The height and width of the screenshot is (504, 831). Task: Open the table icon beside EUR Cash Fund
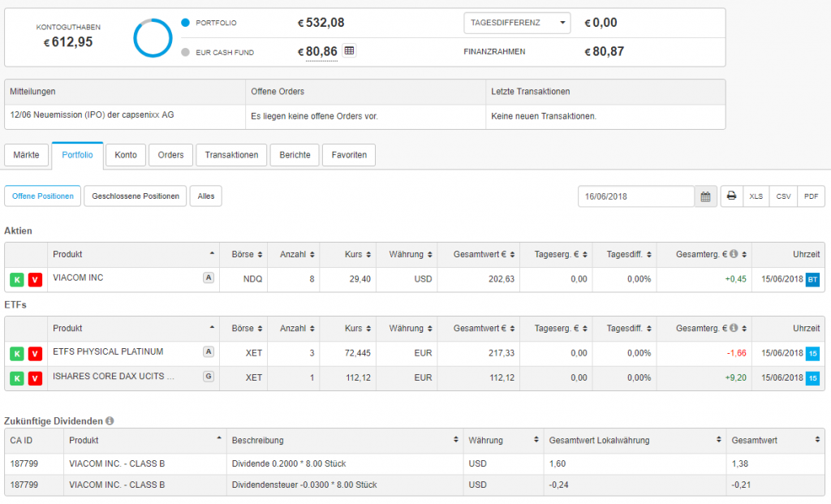349,51
